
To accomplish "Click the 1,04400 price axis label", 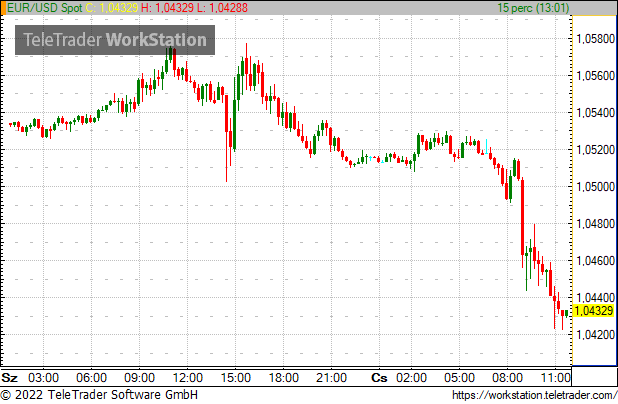I will (596, 297).
